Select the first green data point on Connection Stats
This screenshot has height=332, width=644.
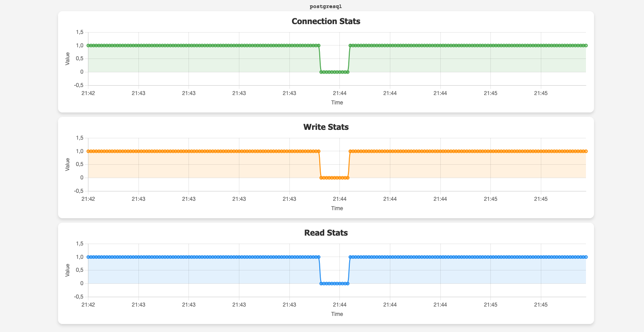tap(88, 45)
